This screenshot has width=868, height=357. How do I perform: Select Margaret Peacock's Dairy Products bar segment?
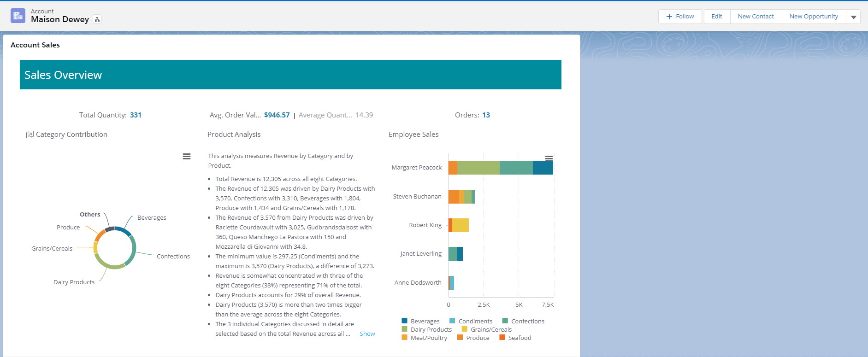point(478,168)
